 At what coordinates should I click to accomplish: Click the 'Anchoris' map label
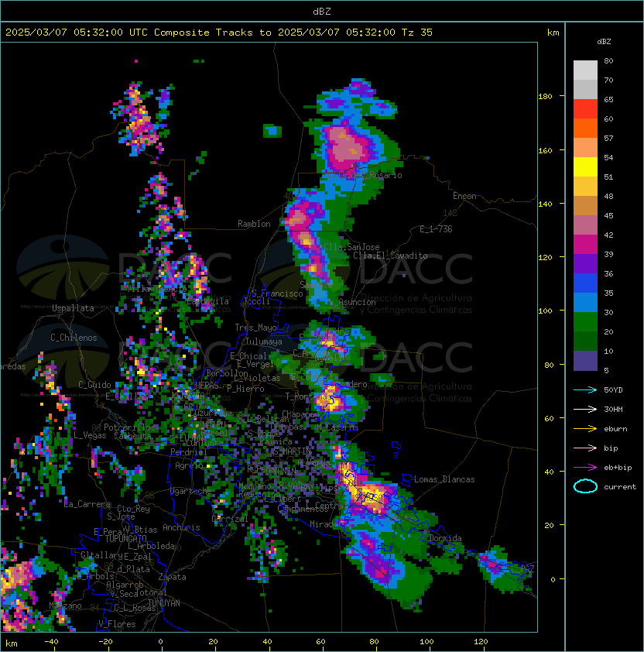[181, 527]
